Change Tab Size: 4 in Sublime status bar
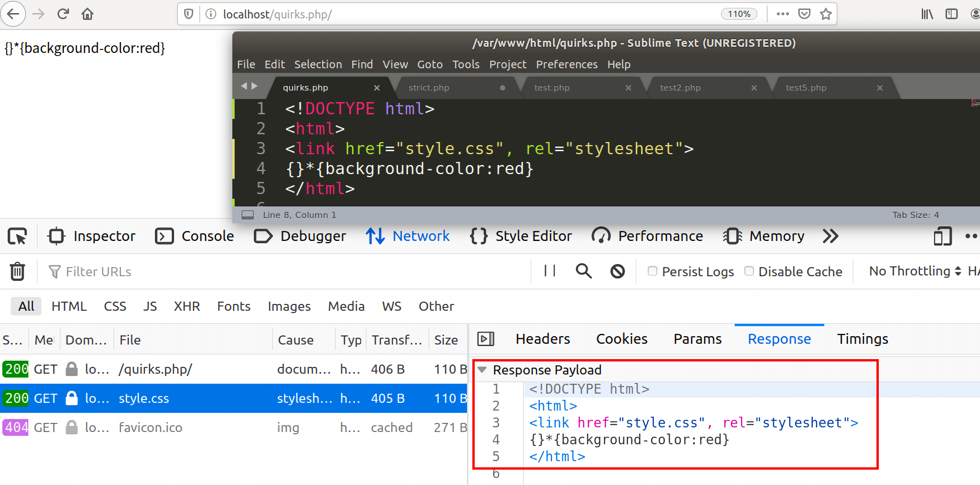This screenshot has height=485, width=980. [x=915, y=215]
